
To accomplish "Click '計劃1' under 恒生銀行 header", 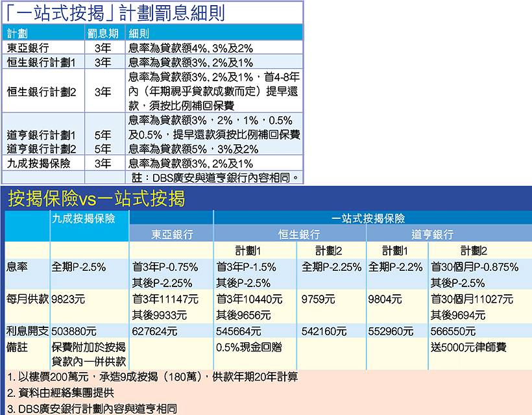I will click(248, 251).
